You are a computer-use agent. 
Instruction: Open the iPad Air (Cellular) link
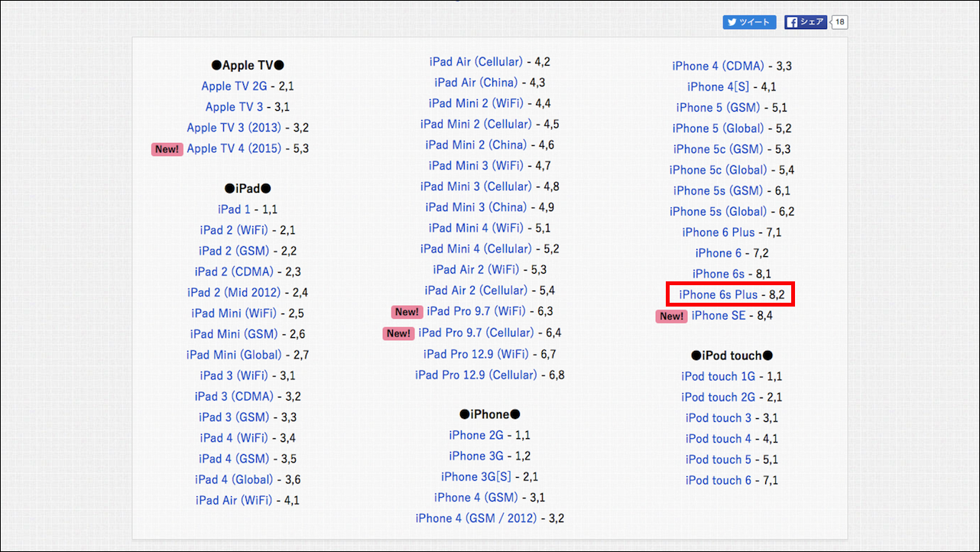476,61
